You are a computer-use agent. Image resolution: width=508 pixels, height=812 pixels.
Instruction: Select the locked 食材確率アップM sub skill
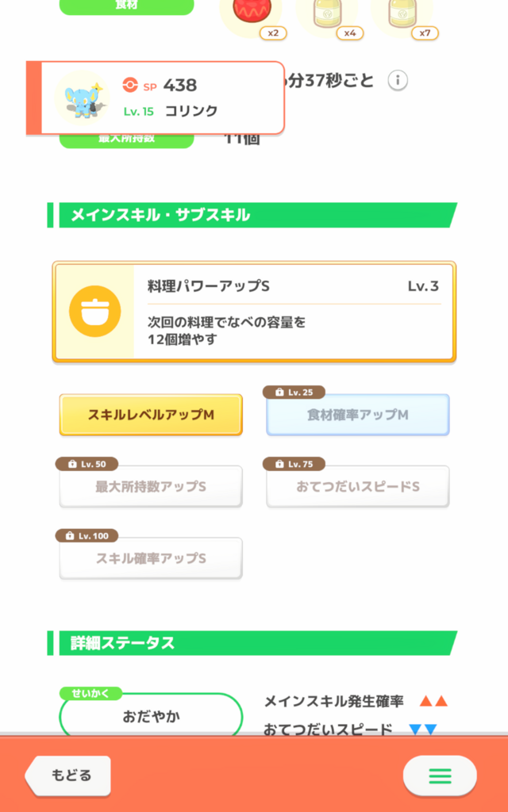357,415
